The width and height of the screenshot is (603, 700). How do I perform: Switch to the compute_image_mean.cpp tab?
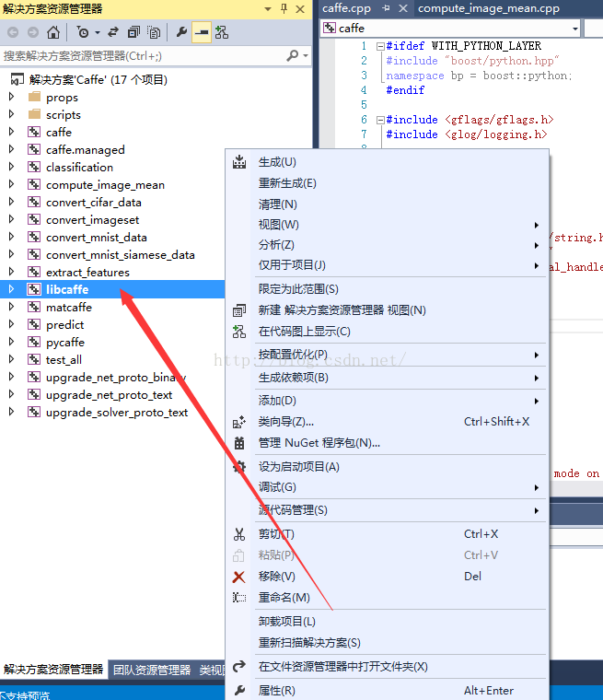click(x=489, y=8)
